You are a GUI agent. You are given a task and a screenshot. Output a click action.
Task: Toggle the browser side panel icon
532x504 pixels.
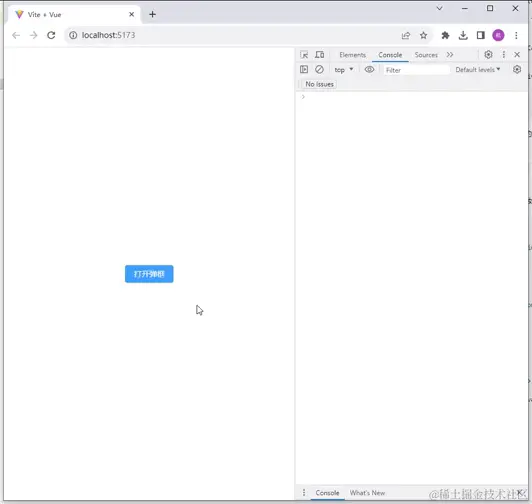click(x=480, y=35)
